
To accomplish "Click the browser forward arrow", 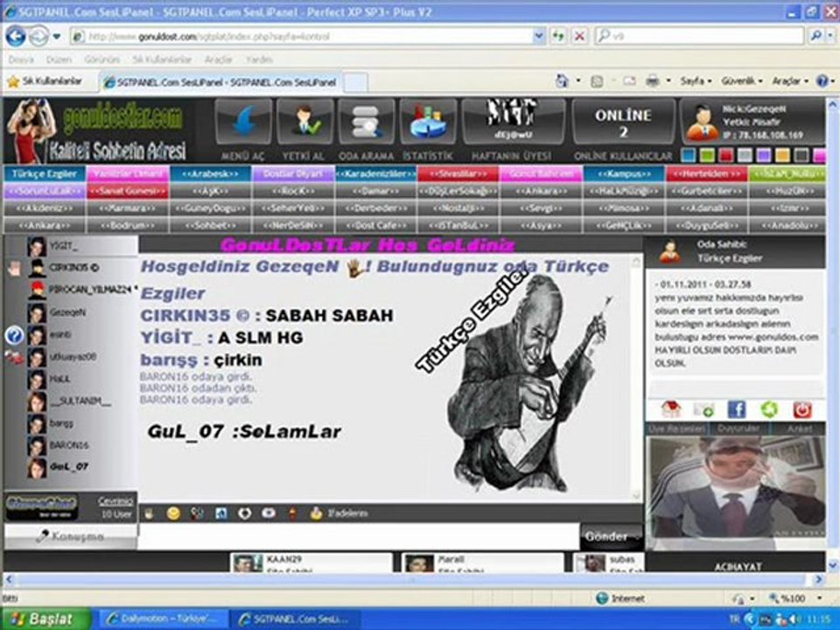I will (x=39, y=37).
